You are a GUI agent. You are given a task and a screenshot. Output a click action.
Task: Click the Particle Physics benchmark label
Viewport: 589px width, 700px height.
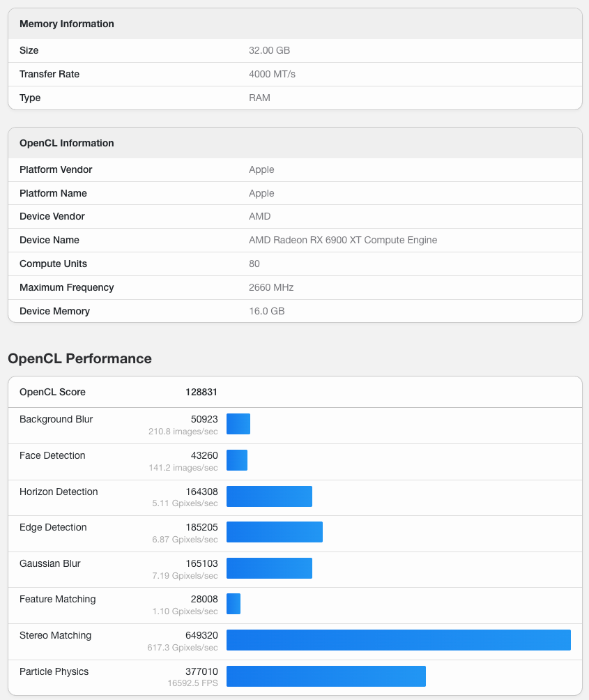(54, 671)
